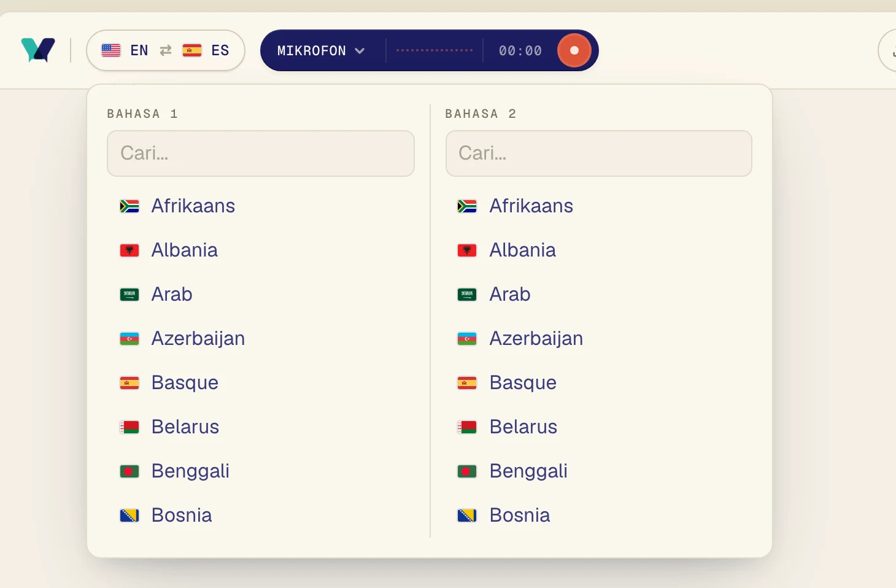The height and width of the screenshot is (588, 896).
Task: Click the swap languages arrows icon
Action: (166, 50)
